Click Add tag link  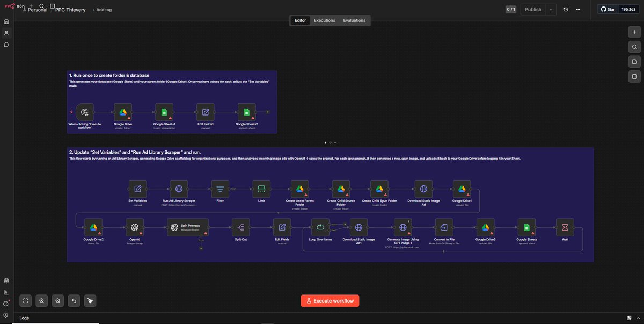pyautogui.click(x=102, y=10)
